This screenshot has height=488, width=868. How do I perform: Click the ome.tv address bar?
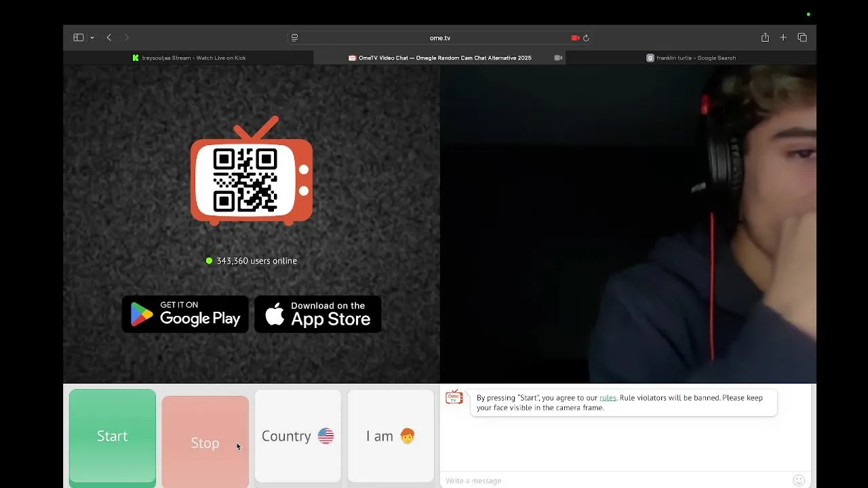(440, 38)
